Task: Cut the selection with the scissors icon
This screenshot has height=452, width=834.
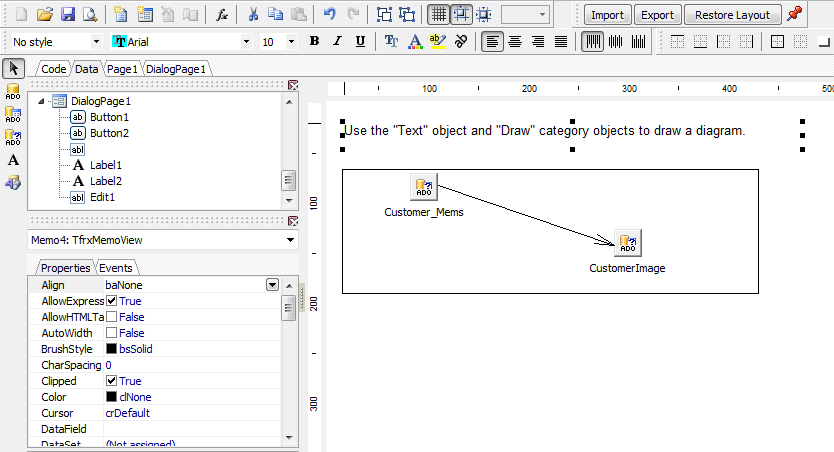Action: pos(253,14)
